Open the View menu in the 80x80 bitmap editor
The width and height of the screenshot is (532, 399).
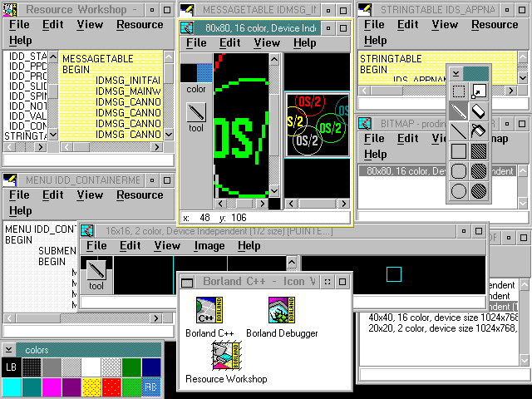[267, 43]
